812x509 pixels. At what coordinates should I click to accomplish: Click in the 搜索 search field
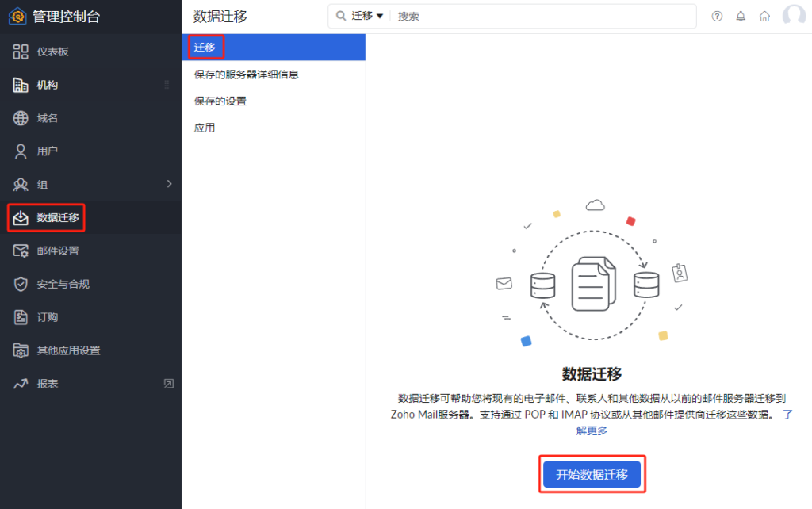tap(539, 16)
